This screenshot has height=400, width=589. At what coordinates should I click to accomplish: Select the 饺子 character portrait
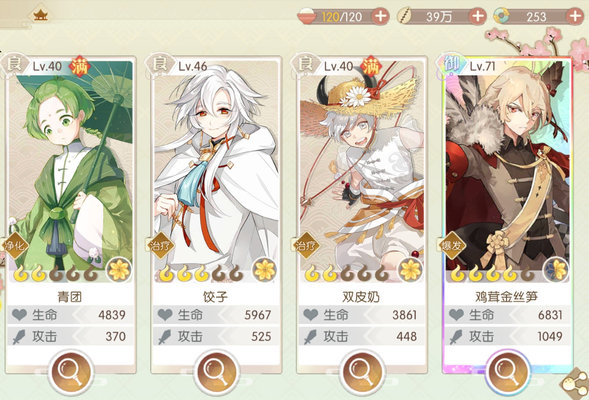click(216, 171)
